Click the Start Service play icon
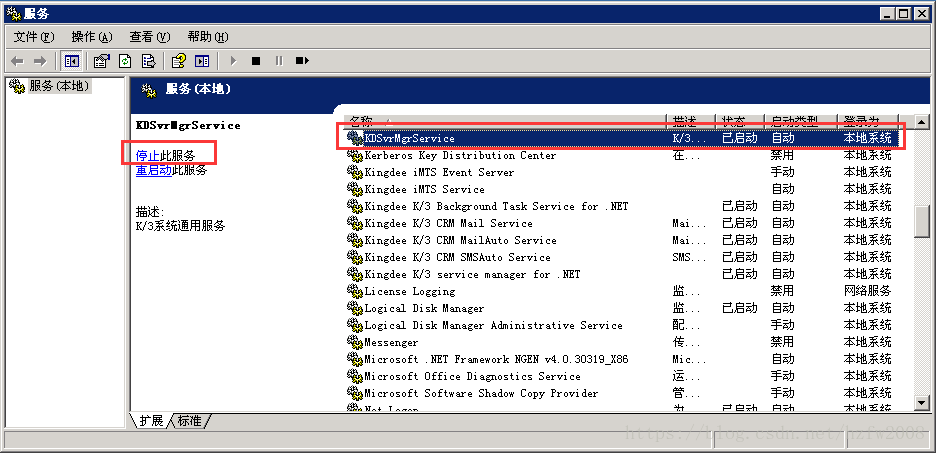 [233, 61]
